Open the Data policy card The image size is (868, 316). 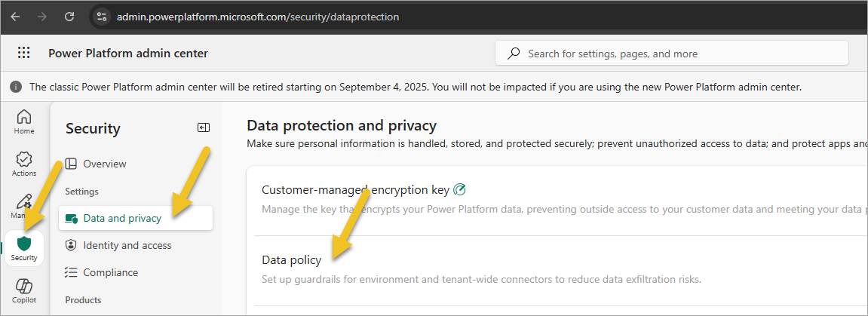(x=559, y=269)
